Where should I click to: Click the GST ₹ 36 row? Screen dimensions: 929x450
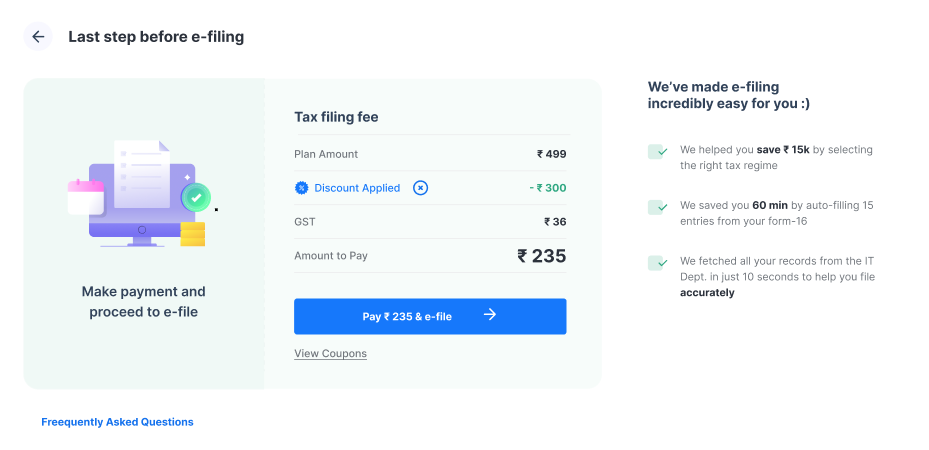430,222
